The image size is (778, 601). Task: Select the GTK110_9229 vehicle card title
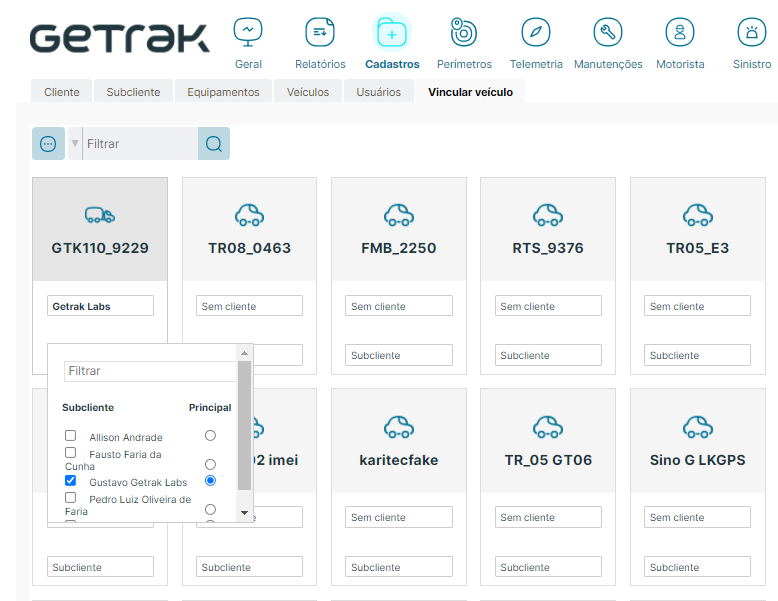click(x=100, y=248)
